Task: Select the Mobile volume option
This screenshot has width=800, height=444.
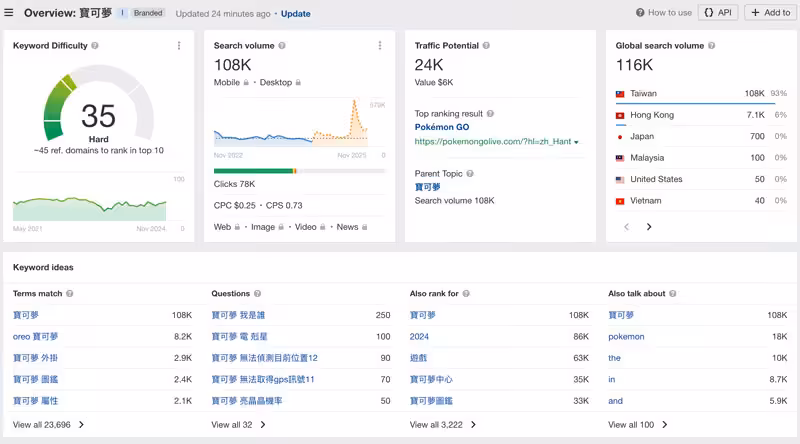Action: tap(227, 82)
